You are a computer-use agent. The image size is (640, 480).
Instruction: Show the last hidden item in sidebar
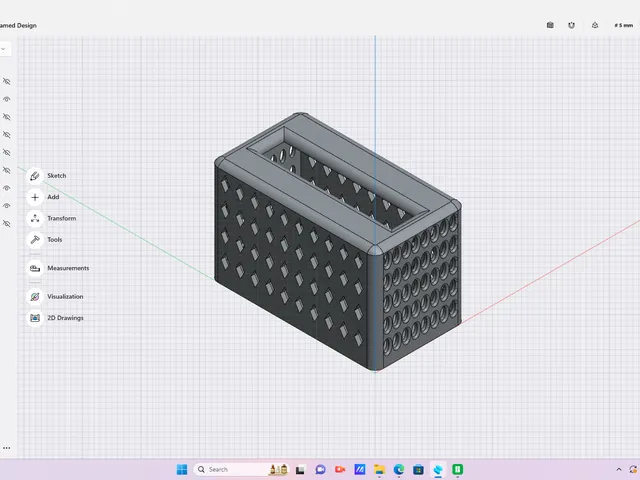pyautogui.click(x=7, y=224)
